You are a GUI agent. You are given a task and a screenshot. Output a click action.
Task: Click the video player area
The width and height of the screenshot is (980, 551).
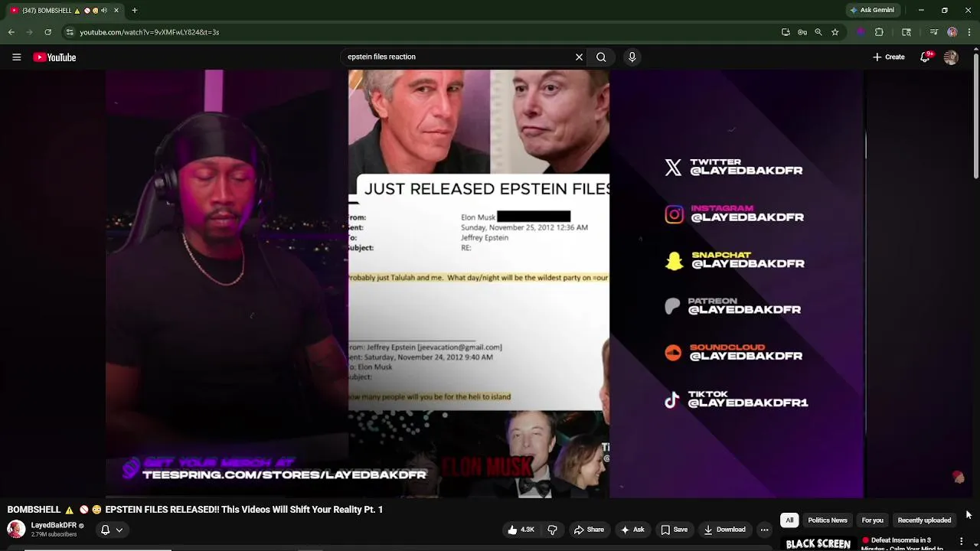pos(485,284)
